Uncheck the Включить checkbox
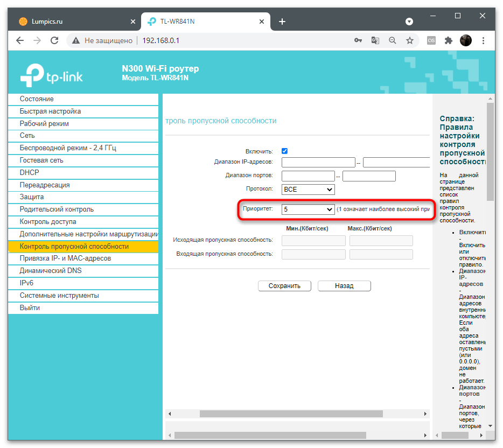 pyautogui.click(x=284, y=151)
